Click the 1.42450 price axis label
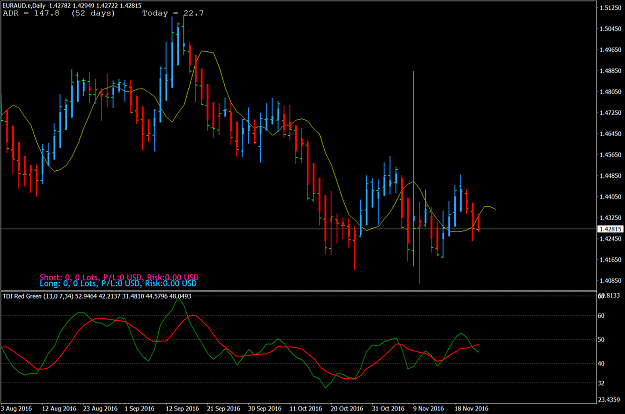This screenshot has height=414, width=625. (x=610, y=239)
